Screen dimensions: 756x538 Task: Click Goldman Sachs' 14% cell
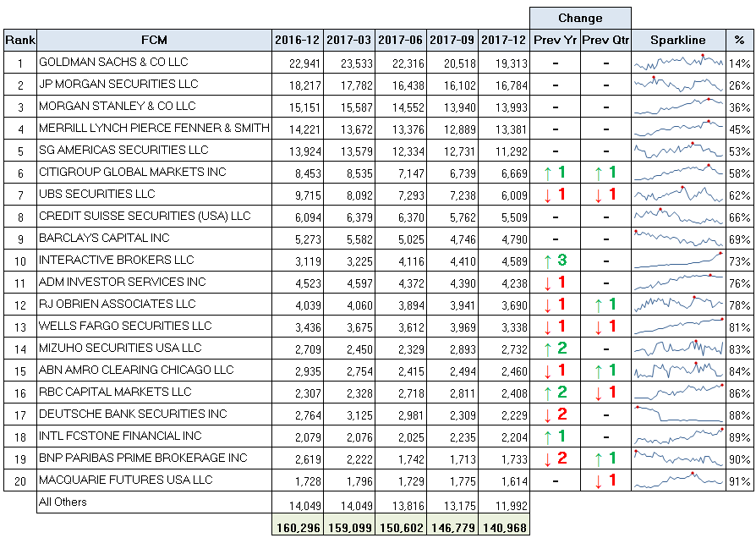coord(739,63)
